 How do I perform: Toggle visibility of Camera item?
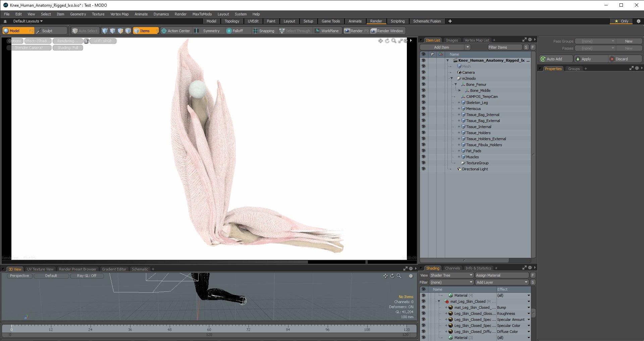[423, 72]
